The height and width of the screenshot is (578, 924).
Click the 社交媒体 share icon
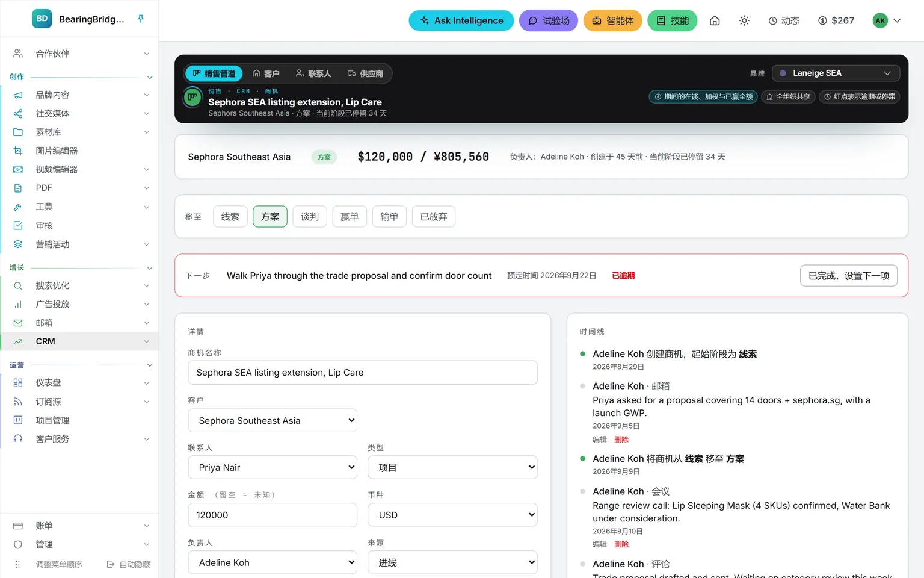click(x=18, y=113)
